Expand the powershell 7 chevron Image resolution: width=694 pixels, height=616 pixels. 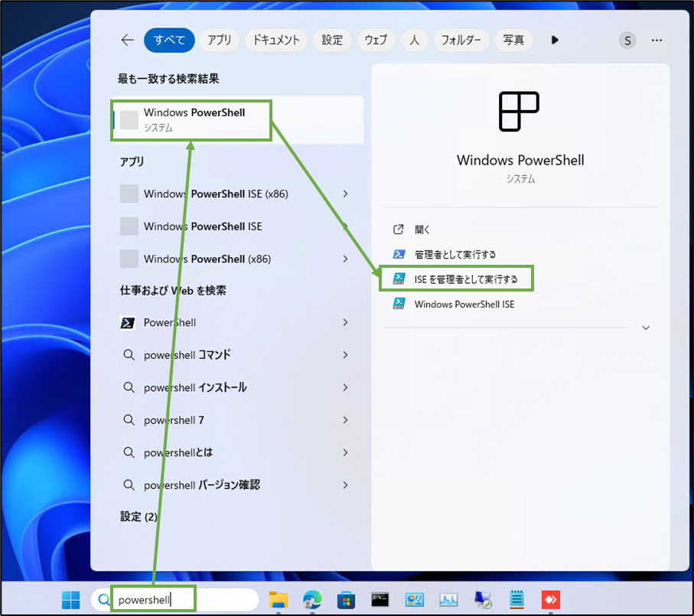pyautogui.click(x=345, y=420)
